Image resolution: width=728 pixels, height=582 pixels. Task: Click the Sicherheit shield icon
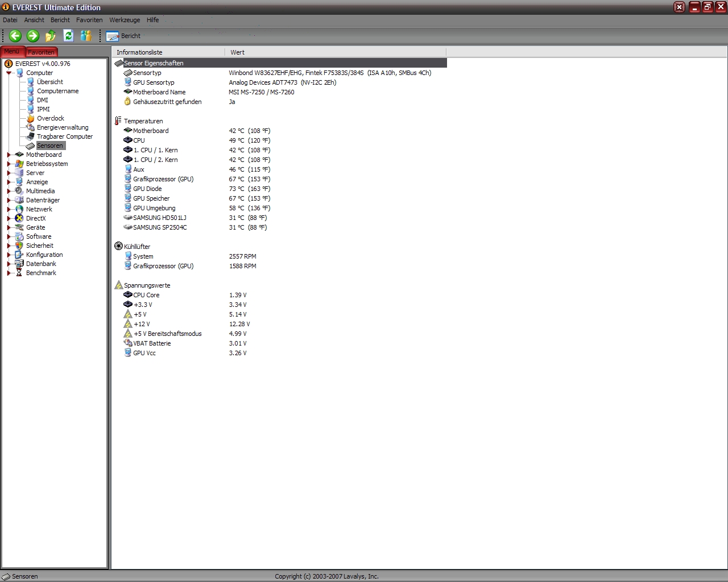pyautogui.click(x=19, y=246)
